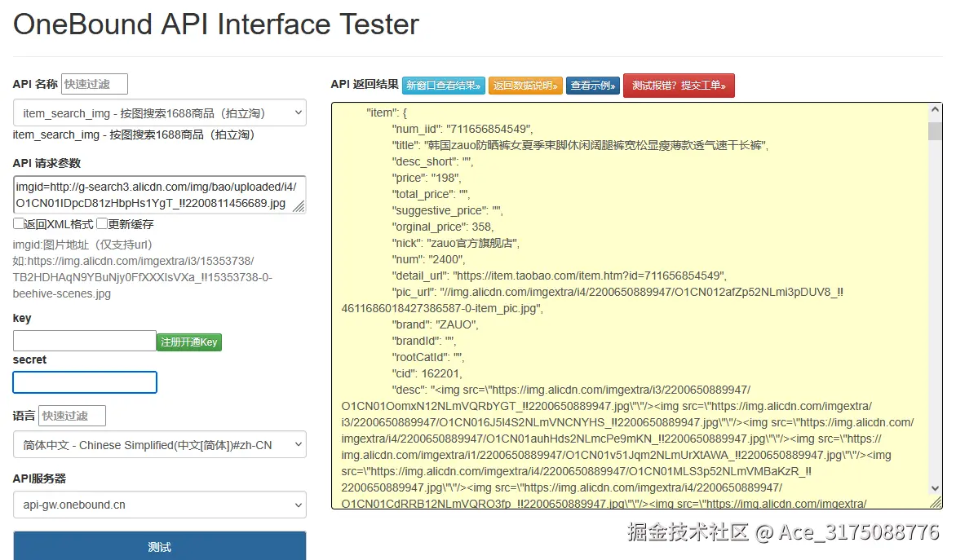Check the 返回XML格式 checkbox
The image size is (956, 560).
click(x=18, y=223)
